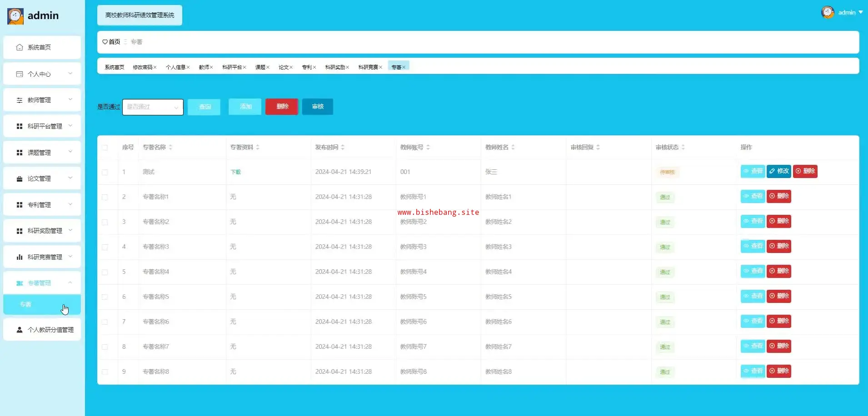This screenshot has width=868, height=416.
Task: Switch to the 个人信息 tab
Action: (175, 67)
